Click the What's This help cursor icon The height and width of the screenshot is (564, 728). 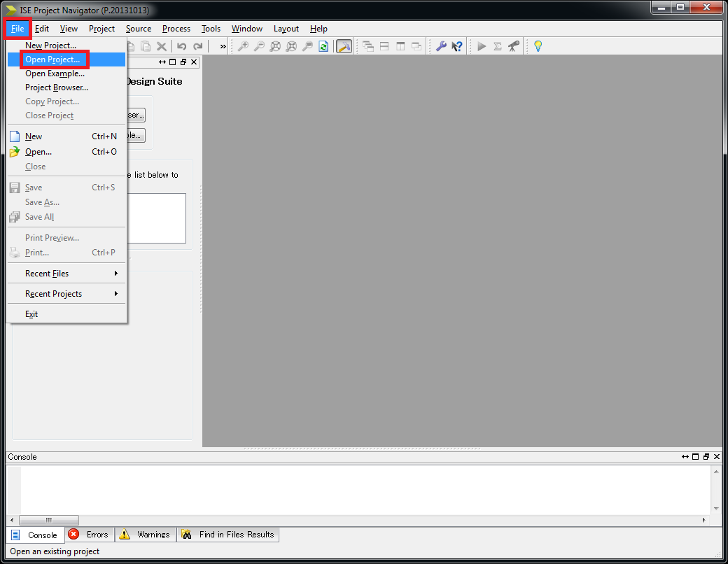pos(457,46)
